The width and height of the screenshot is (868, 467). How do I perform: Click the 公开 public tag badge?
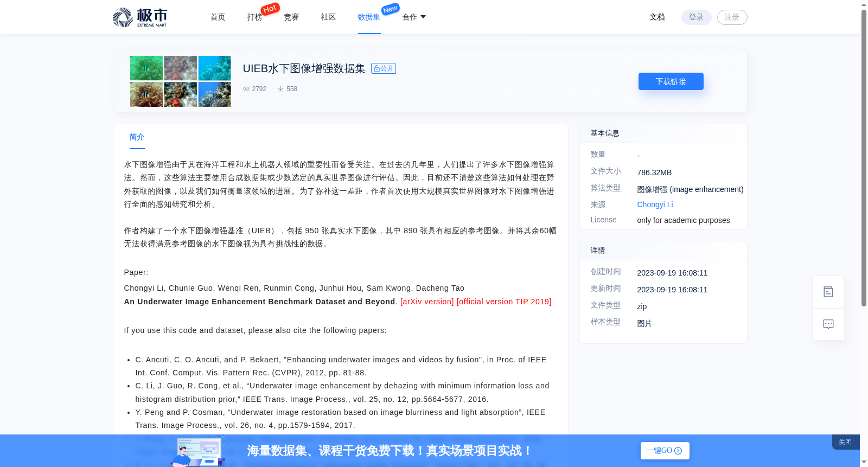[x=384, y=68]
